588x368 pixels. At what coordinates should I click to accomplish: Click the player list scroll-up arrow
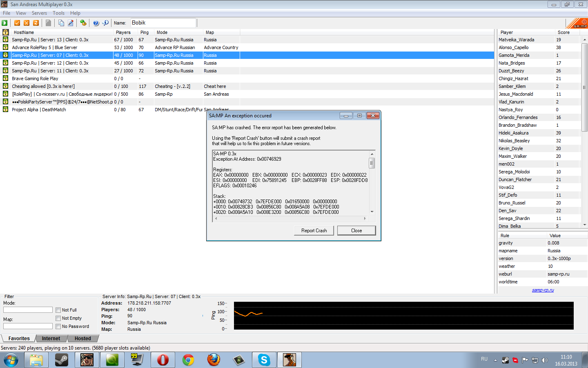585,40
